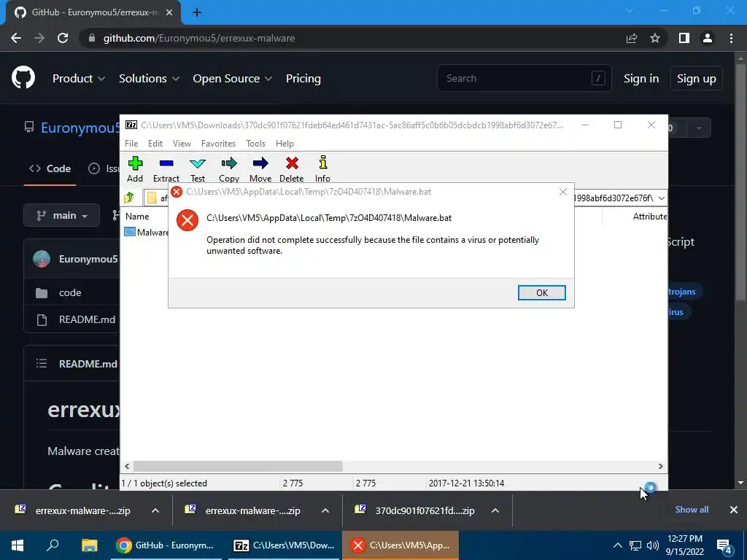
Task: Click the Move icon in 7-Zip toolbar
Action: 260,163
